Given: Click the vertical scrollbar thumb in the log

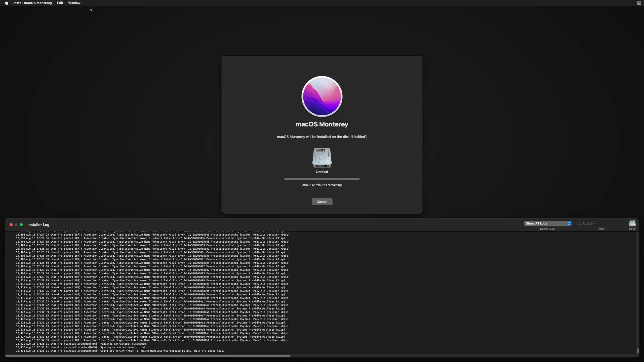Looking at the screenshot, I should (x=637, y=350).
